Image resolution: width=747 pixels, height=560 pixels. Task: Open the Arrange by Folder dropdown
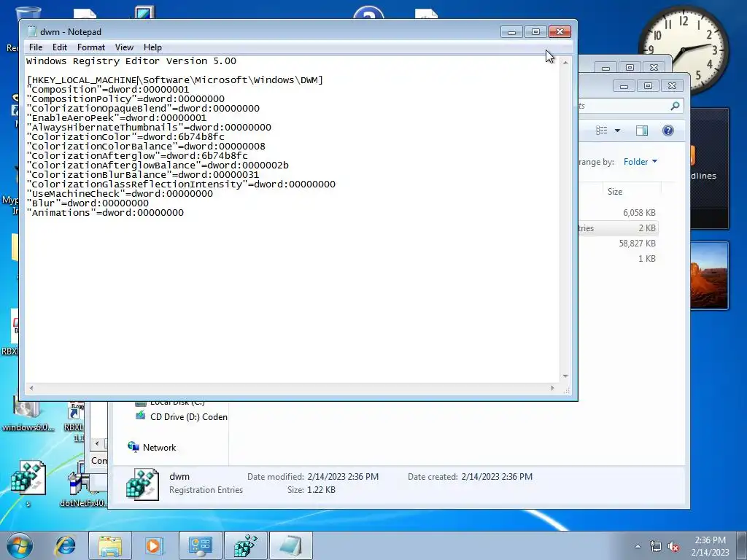click(x=640, y=162)
